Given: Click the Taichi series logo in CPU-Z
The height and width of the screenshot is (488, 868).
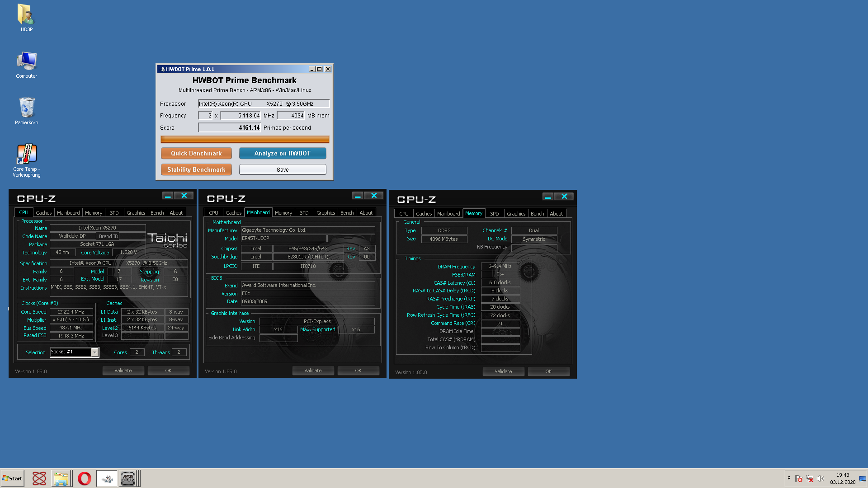Looking at the screenshot, I should point(167,240).
